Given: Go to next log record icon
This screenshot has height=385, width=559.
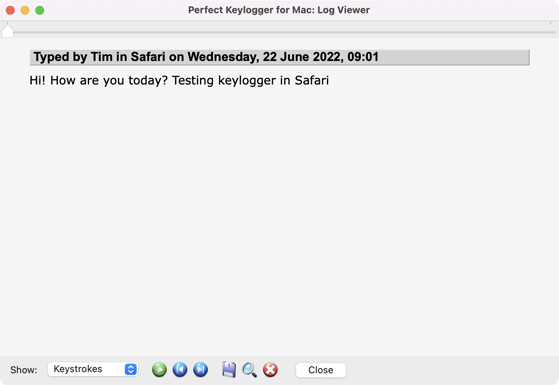Looking at the screenshot, I should (x=201, y=370).
